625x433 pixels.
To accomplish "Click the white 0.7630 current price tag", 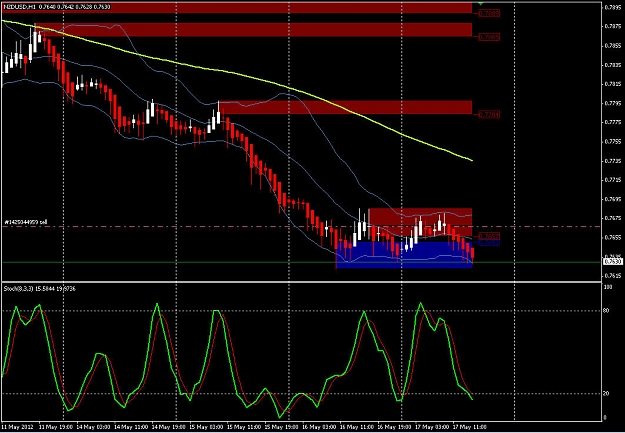I will [x=613, y=262].
